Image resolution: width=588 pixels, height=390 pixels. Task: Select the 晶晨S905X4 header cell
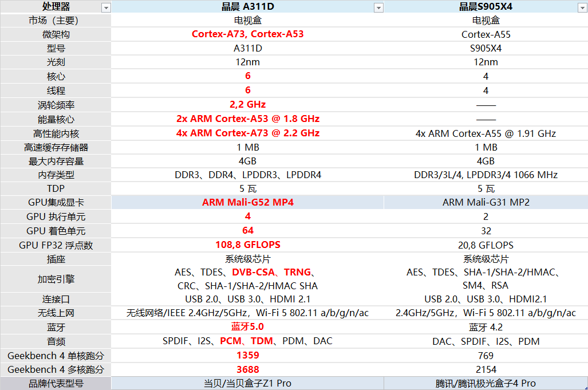[486, 7]
